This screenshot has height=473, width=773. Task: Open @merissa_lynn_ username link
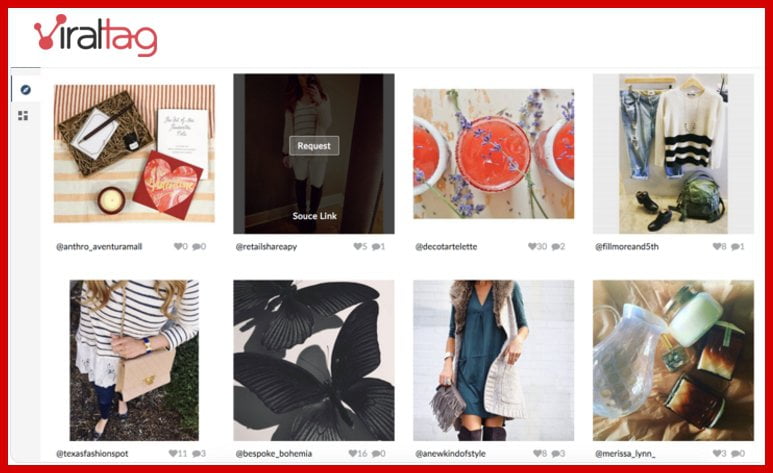click(x=625, y=453)
